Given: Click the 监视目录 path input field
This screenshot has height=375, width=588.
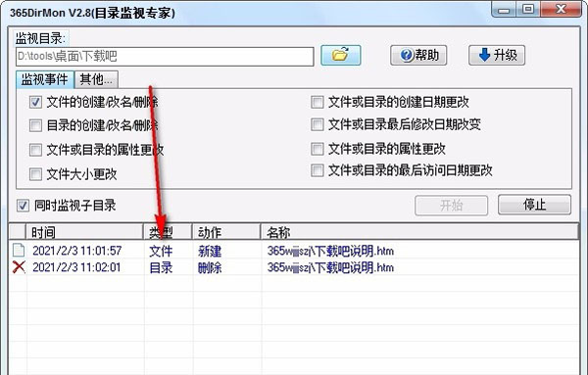Looking at the screenshot, I should (165, 57).
